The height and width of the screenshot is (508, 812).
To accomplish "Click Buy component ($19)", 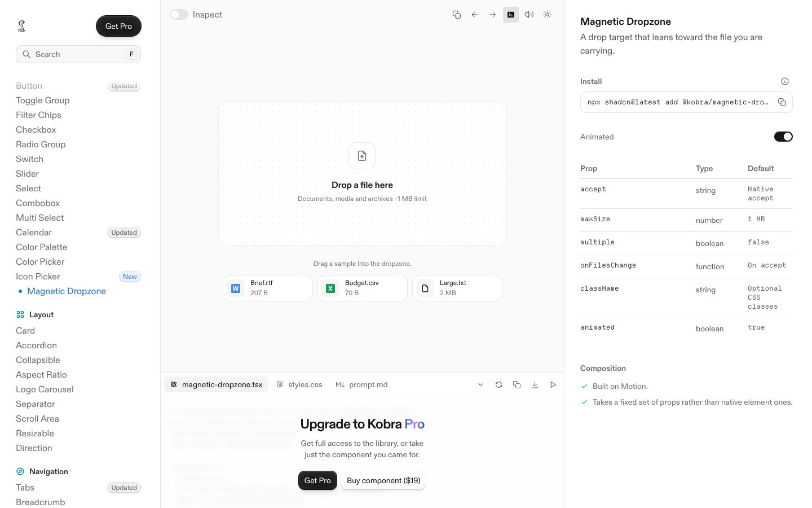I will tap(383, 480).
